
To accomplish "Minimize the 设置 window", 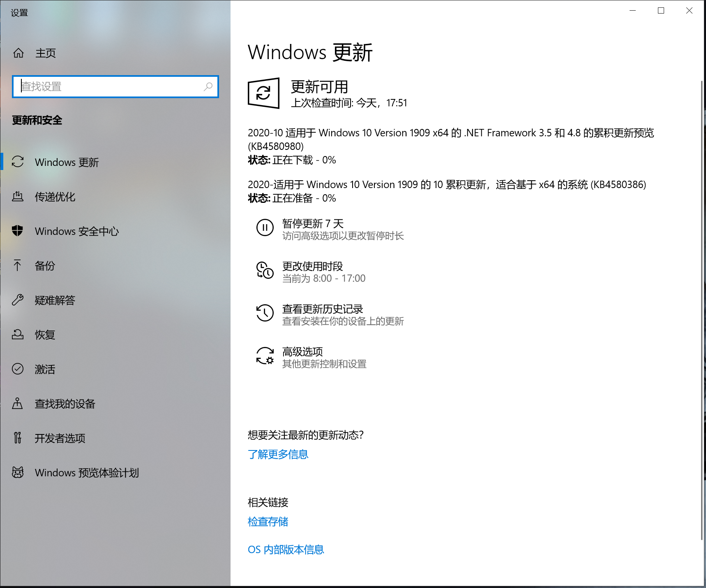I will coord(633,11).
